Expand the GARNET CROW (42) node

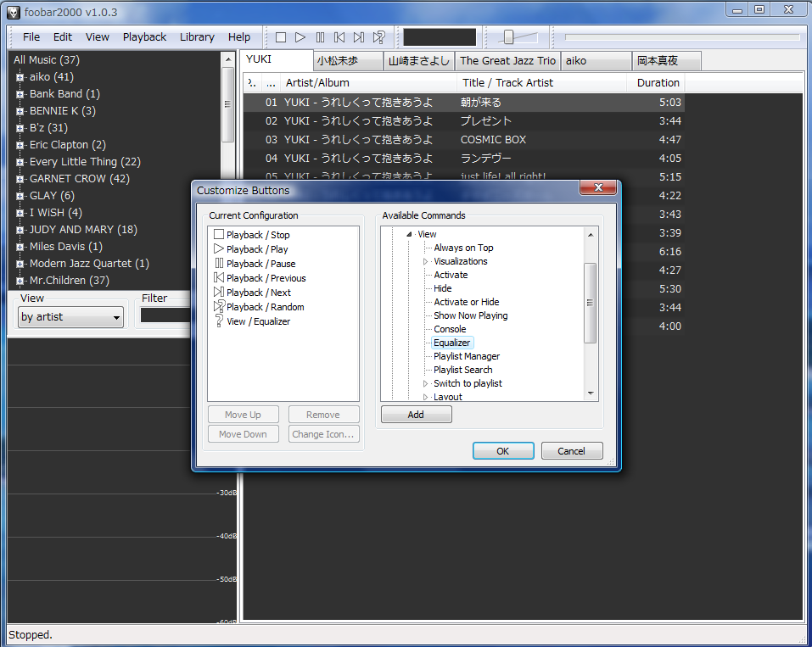coord(20,179)
